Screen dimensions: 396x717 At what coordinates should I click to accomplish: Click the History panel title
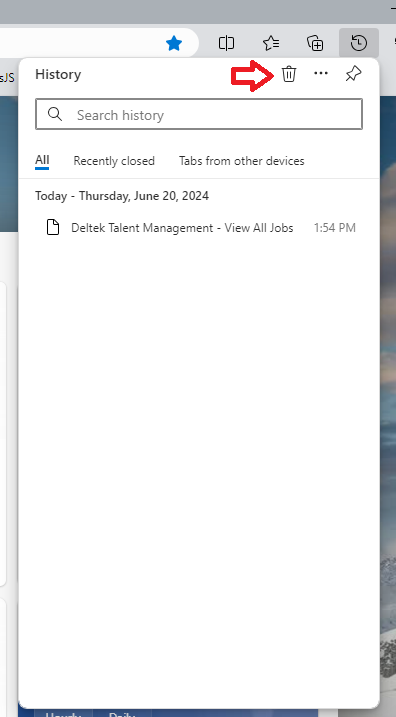[58, 74]
